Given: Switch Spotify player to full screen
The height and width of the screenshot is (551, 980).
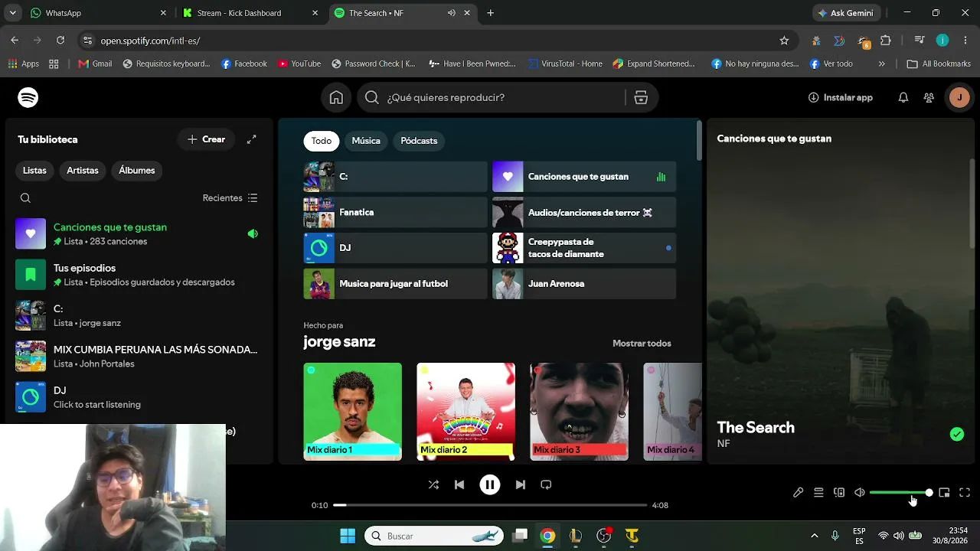Looking at the screenshot, I should pos(965,493).
